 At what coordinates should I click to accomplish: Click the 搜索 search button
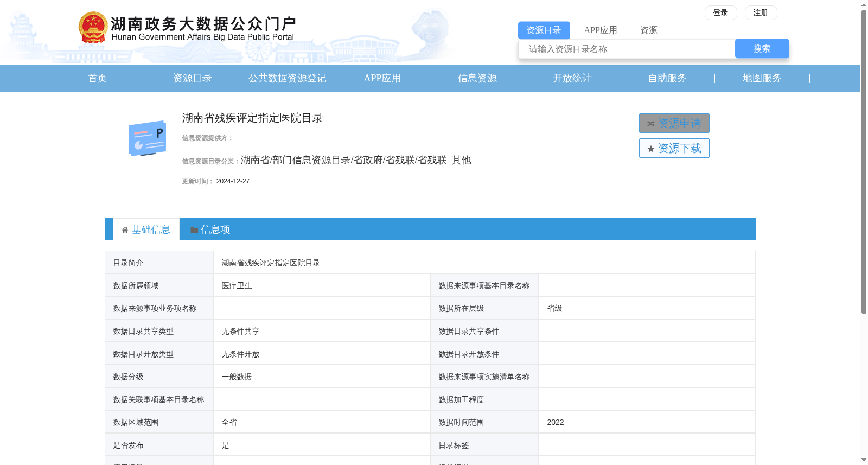coord(762,49)
